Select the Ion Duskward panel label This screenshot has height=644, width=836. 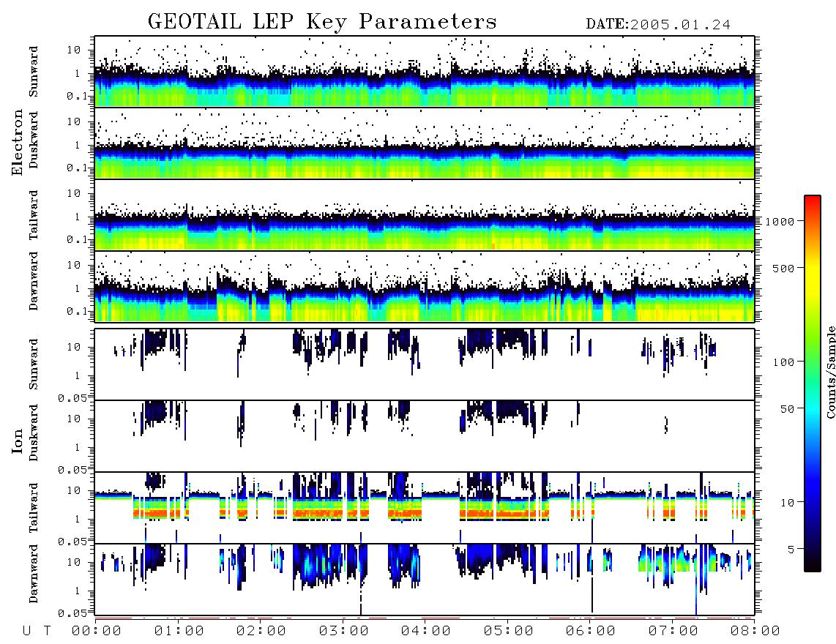click(x=34, y=433)
